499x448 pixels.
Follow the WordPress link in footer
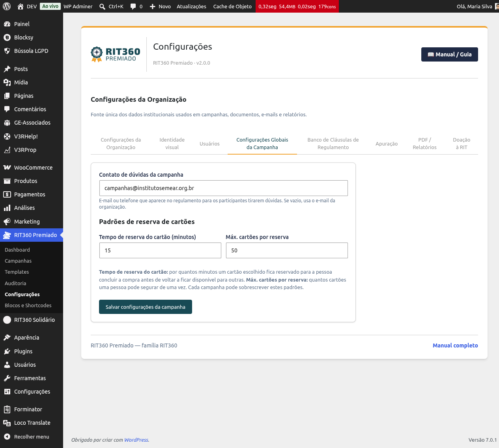tap(136, 440)
